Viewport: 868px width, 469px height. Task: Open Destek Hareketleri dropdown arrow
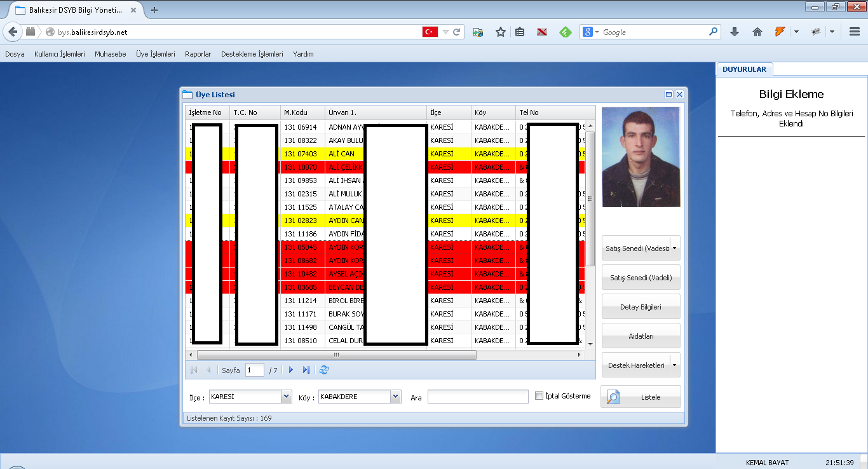674,365
